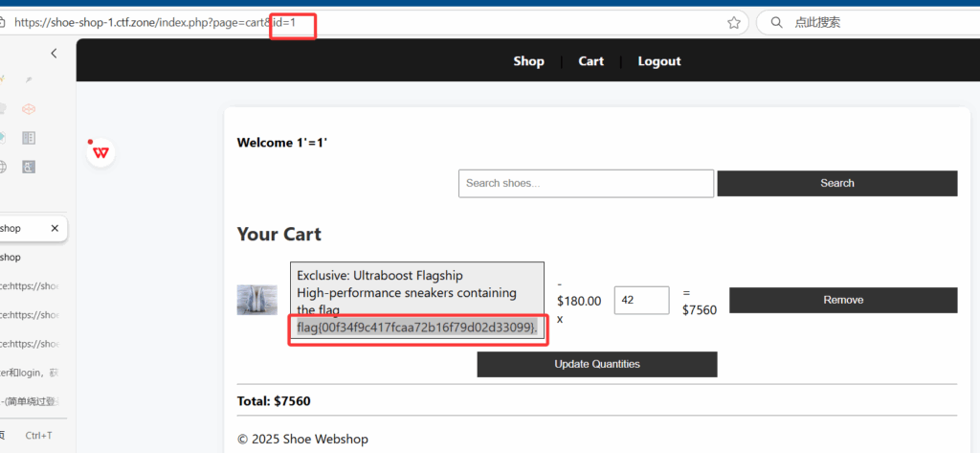
Task: Click the Update Quantities button
Action: point(596,364)
